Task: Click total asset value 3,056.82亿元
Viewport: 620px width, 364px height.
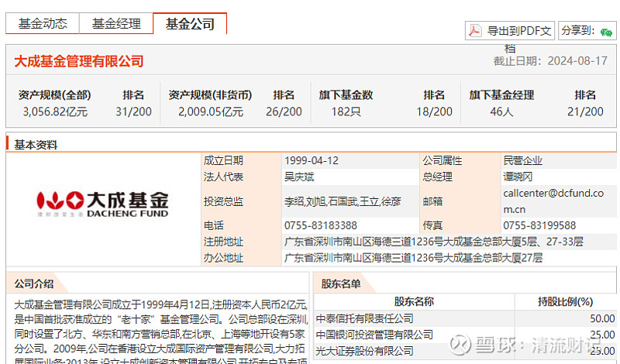Action: coord(55,112)
